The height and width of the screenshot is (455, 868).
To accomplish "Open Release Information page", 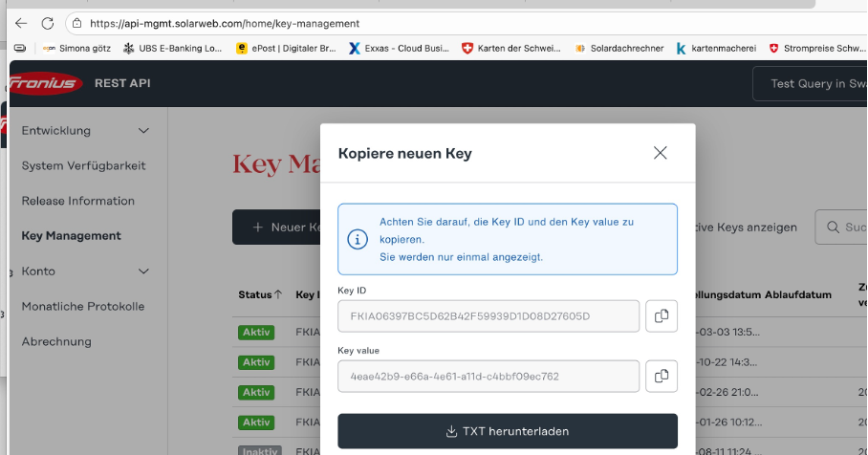I will pos(77,201).
